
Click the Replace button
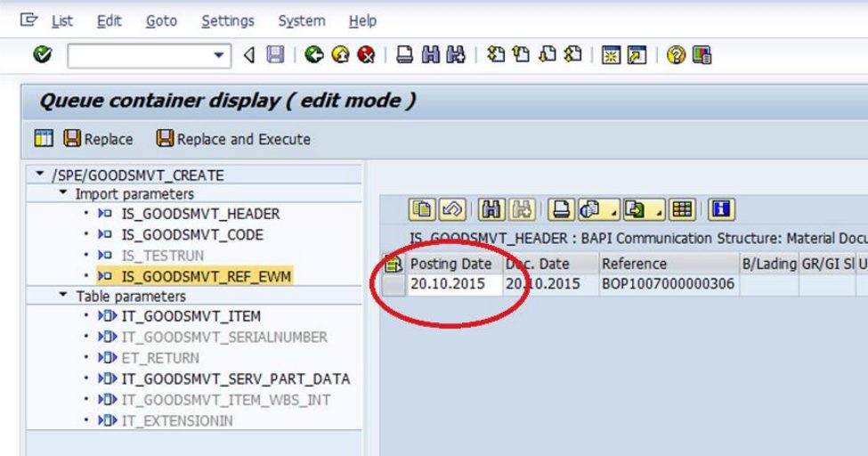(99, 139)
